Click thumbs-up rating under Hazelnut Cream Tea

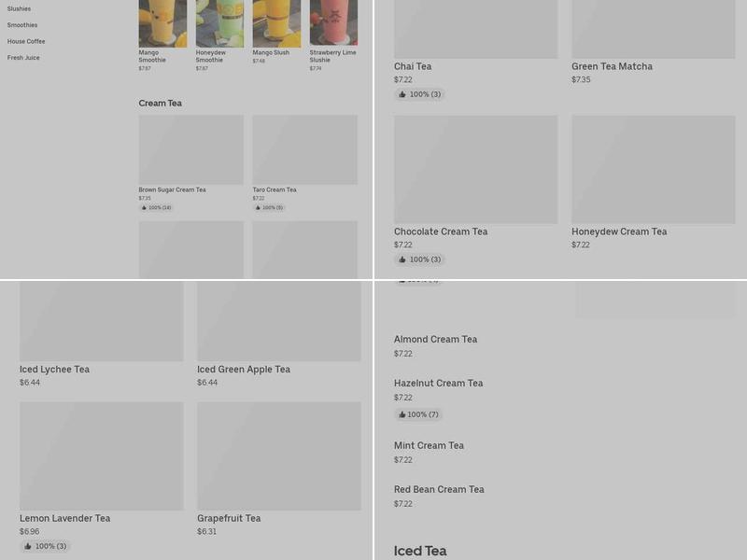click(418, 414)
